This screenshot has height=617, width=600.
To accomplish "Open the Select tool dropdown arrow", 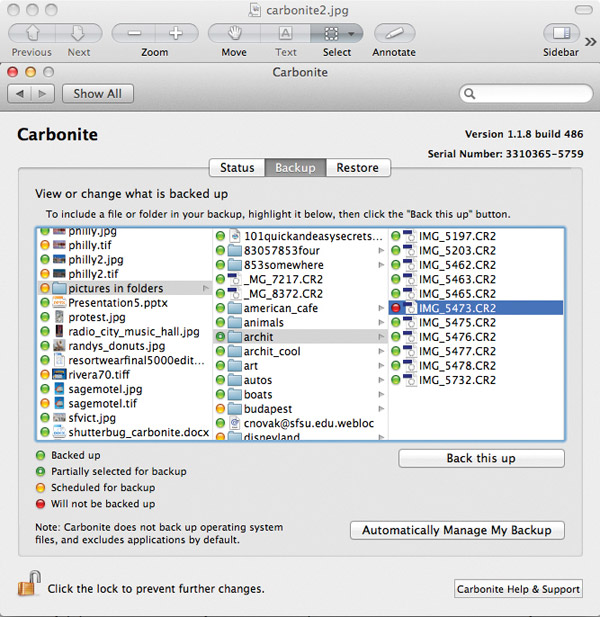I will pyautogui.click(x=351, y=34).
